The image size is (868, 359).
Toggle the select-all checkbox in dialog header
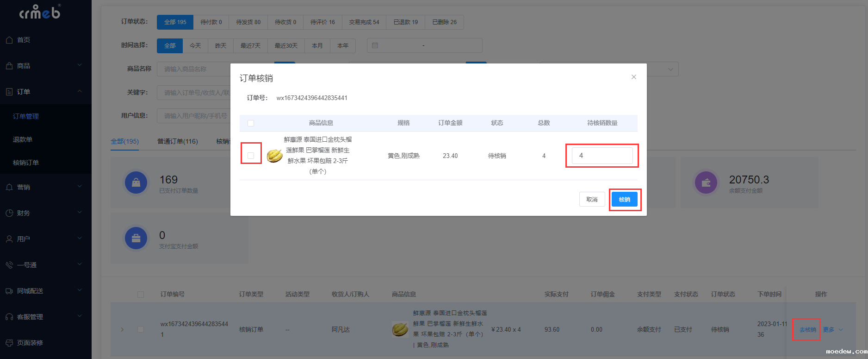click(x=251, y=123)
